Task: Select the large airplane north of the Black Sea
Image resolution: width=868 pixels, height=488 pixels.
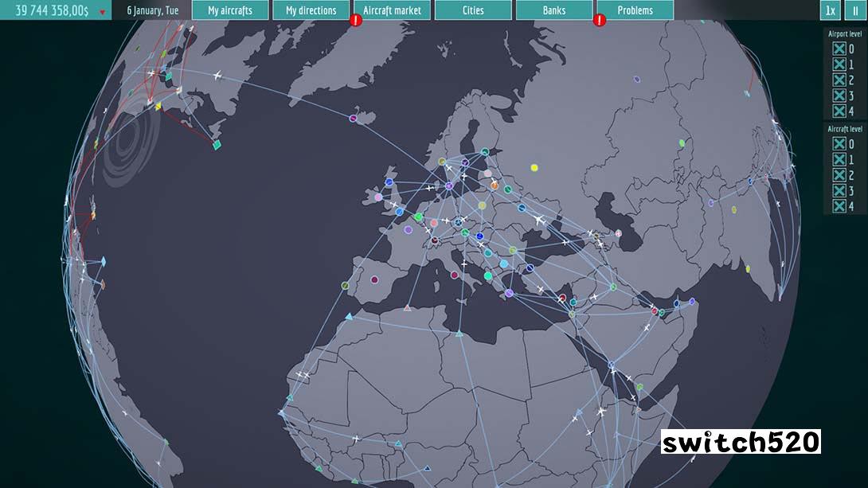Action: click(x=539, y=221)
